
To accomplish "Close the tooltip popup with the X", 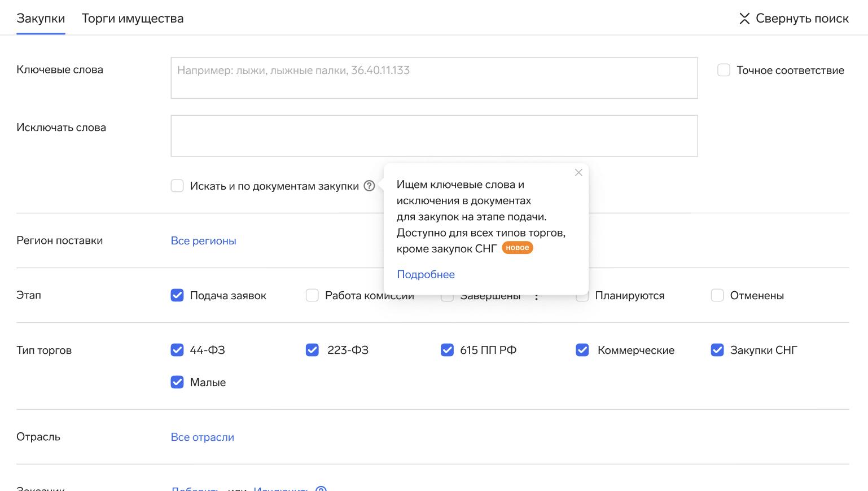I will (578, 173).
